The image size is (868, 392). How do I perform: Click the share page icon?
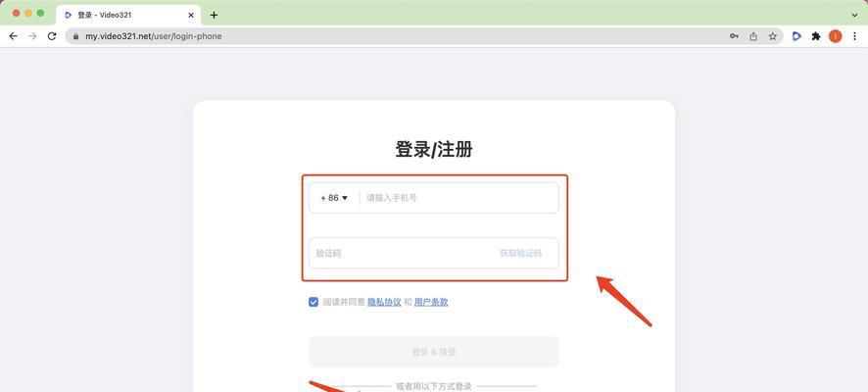click(753, 36)
